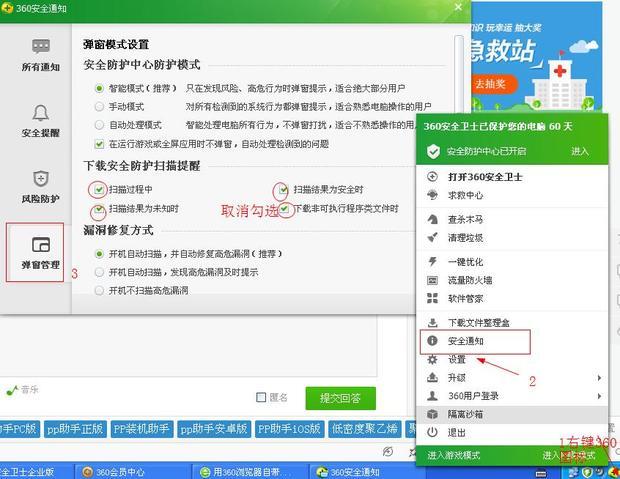Open the 风险防护 shield section
This screenshot has width=620, height=479.
[x=40, y=187]
